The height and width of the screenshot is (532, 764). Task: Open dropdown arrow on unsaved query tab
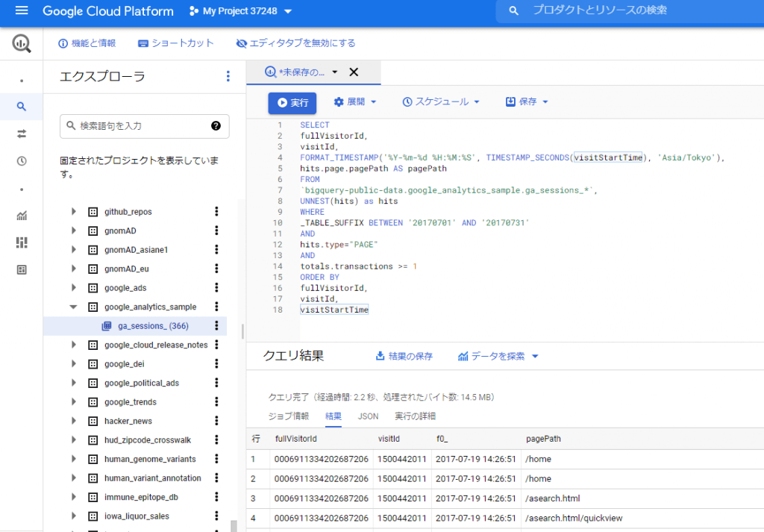tap(335, 72)
